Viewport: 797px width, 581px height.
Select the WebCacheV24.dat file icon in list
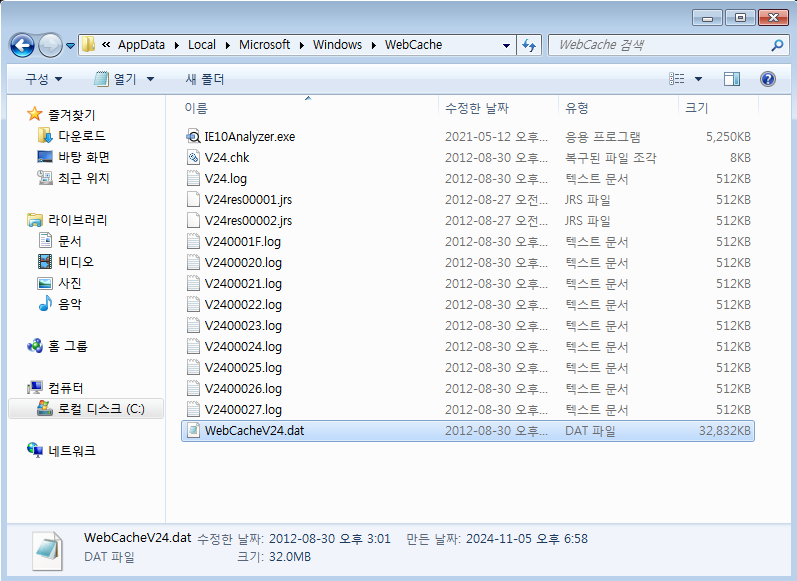click(x=193, y=431)
